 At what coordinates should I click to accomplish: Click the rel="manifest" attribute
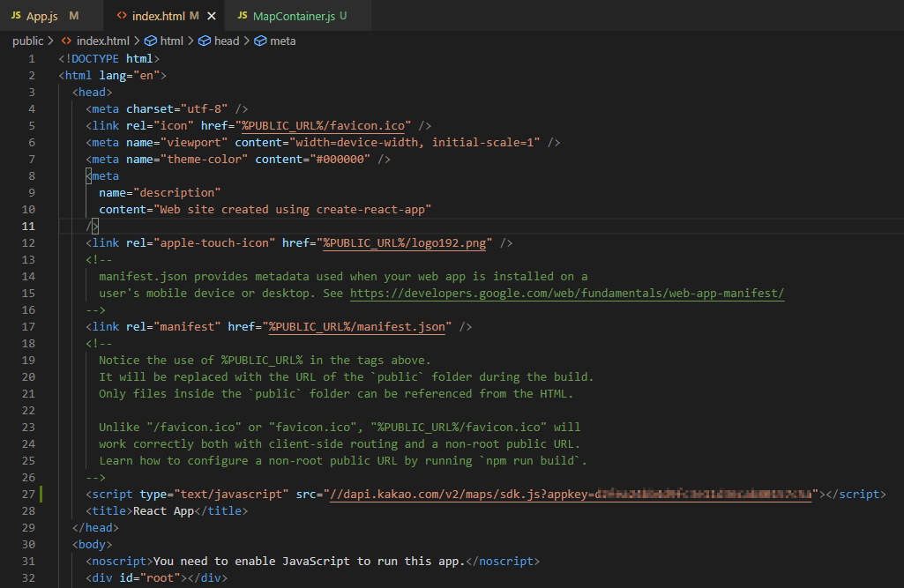point(174,326)
